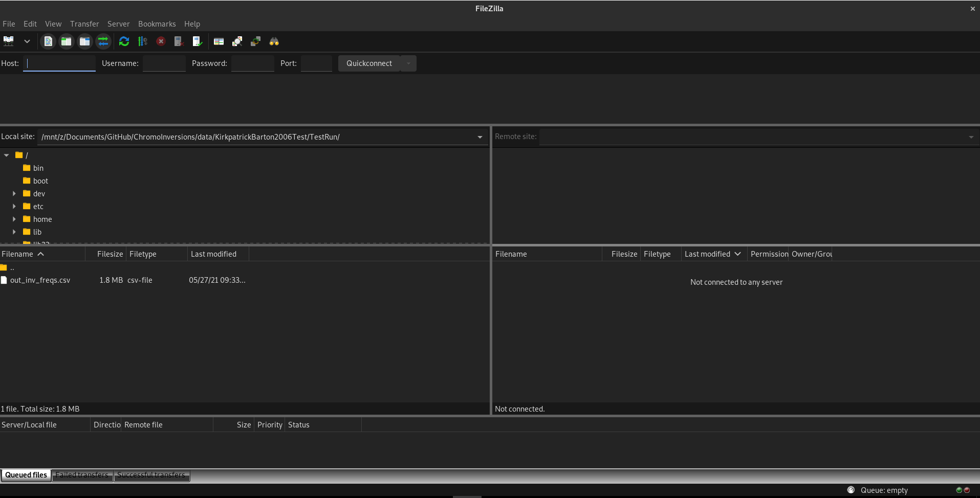Toggle processing of the transfer queue
This screenshot has height=498, width=980.
pos(143,41)
